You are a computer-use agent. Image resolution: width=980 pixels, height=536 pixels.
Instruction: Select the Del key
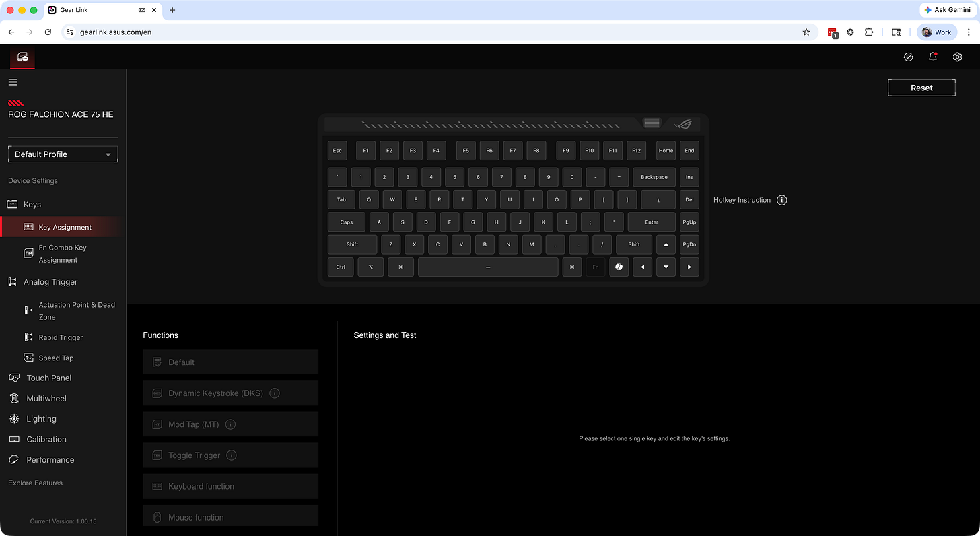(x=689, y=199)
